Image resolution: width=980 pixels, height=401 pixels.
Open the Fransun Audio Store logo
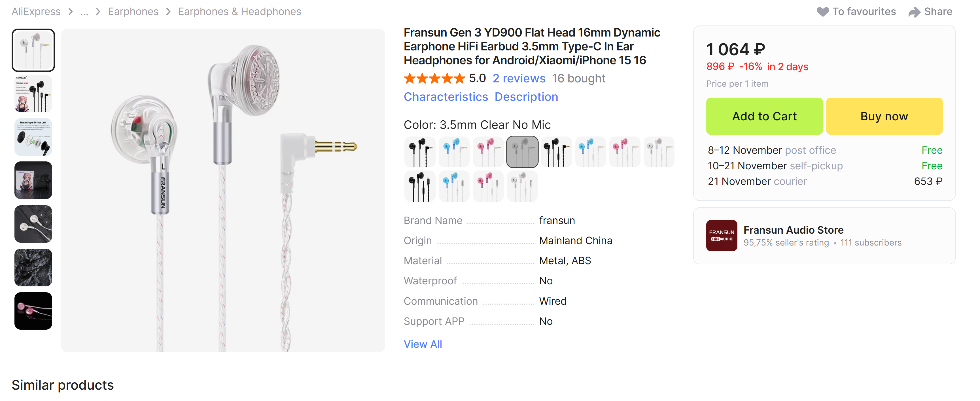[x=721, y=236]
